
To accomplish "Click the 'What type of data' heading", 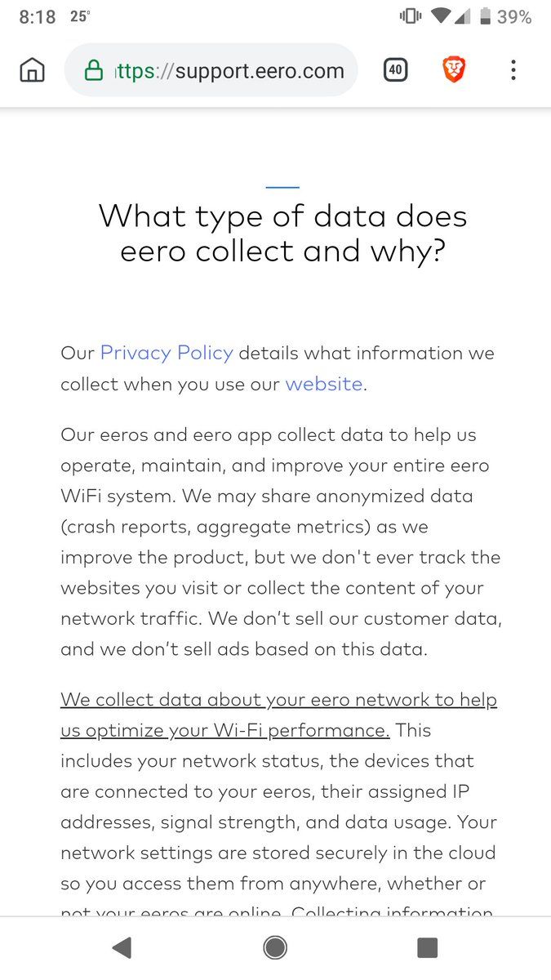I will click(282, 233).
